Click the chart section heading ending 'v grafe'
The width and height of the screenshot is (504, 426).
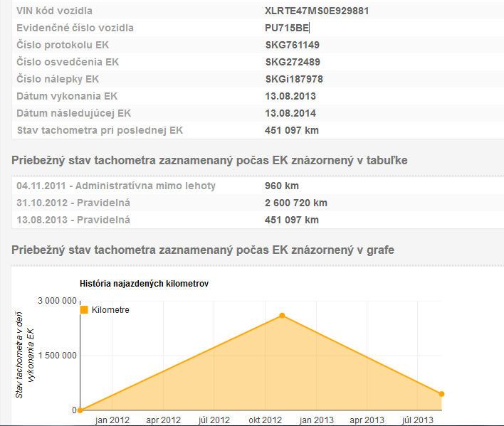203,250
